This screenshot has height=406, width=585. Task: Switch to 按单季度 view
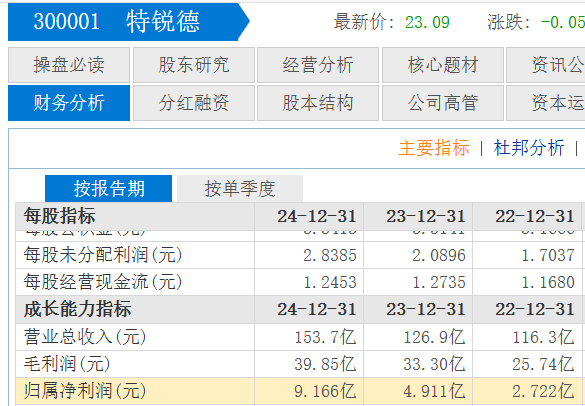tap(240, 188)
